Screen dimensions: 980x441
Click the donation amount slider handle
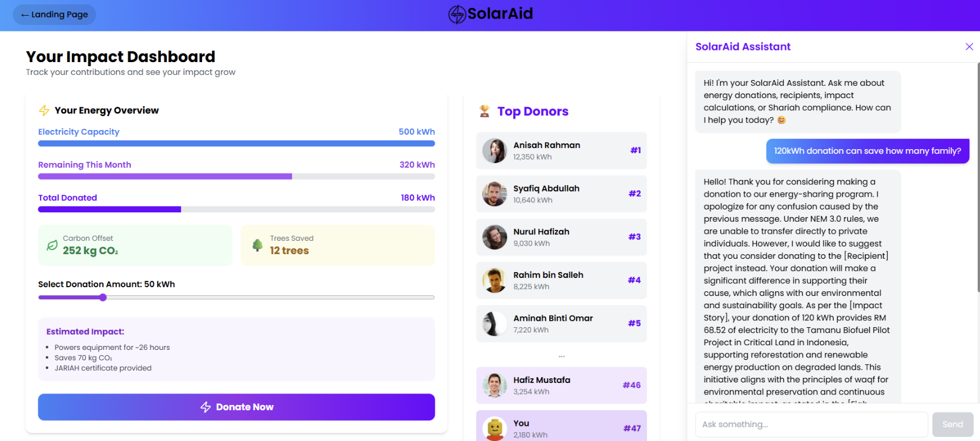point(103,298)
